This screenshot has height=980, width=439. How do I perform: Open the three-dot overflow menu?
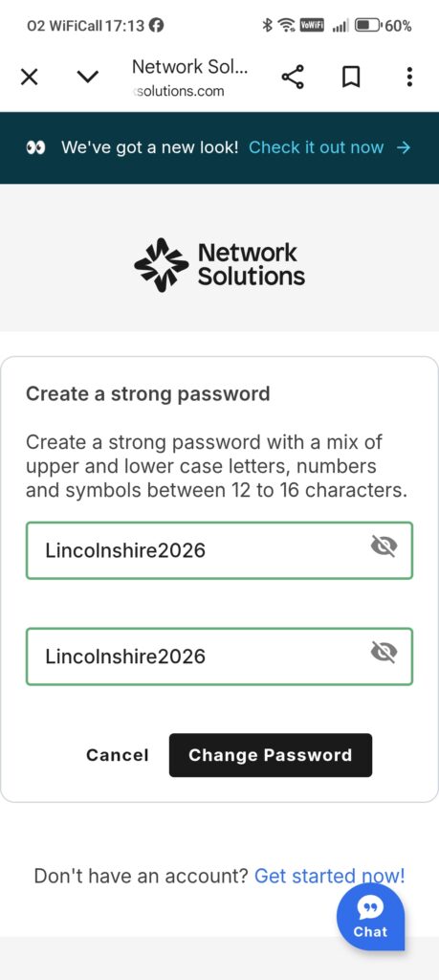[x=409, y=77]
